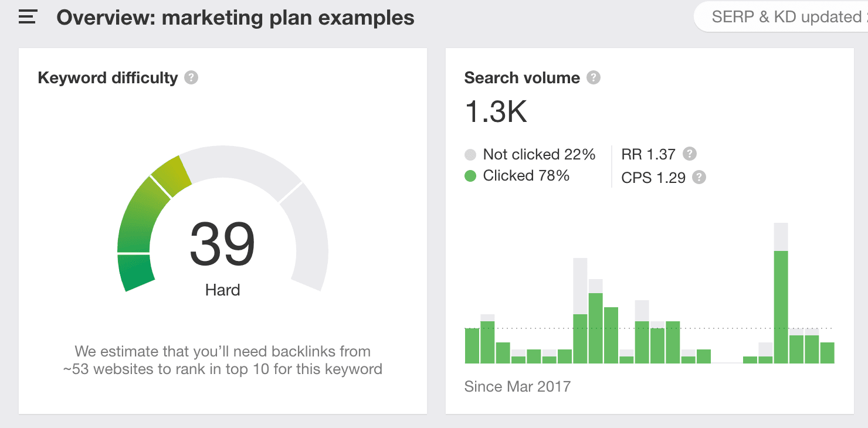Click the gray Not clicked legend dot
This screenshot has height=428, width=868.
(470, 155)
